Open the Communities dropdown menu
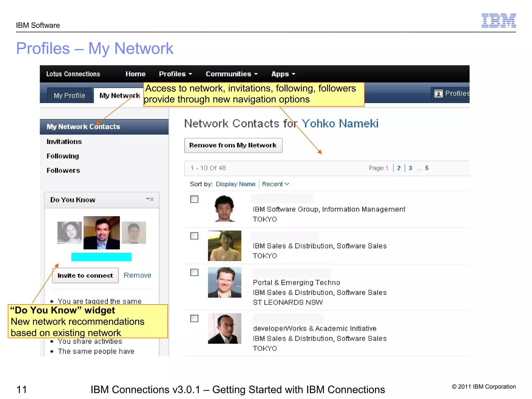Screen dimensions: 532x399 coord(232,74)
